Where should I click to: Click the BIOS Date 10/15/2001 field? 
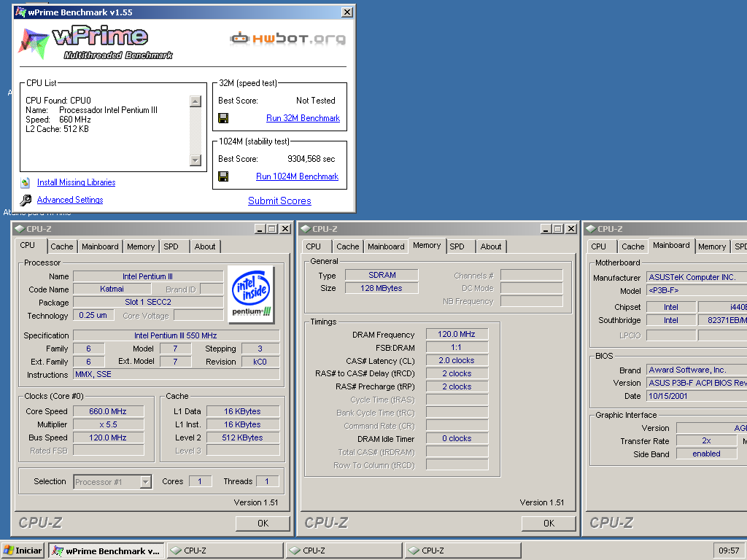[697, 396]
